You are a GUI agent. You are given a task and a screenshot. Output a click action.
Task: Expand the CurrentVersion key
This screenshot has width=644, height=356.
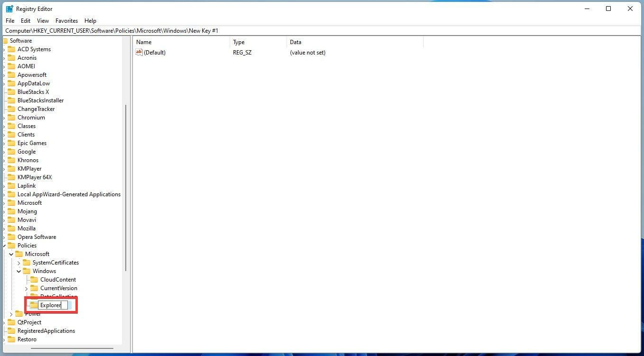coord(27,288)
